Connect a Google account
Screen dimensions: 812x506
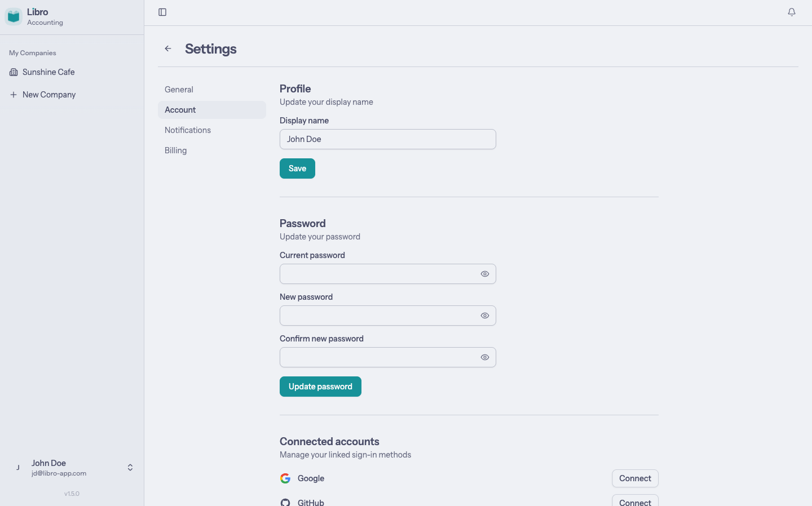(635, 478)
